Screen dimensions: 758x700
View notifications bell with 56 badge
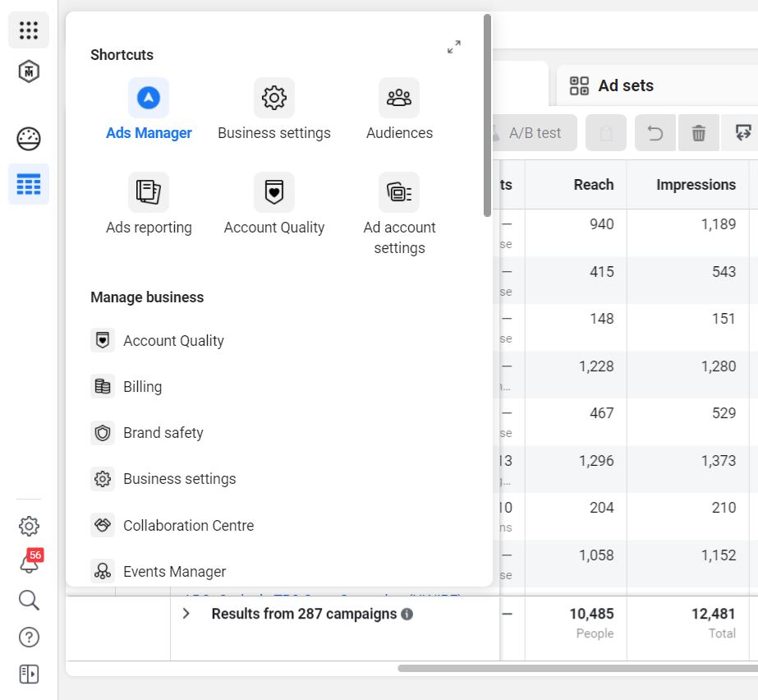(x=30, y=561)
